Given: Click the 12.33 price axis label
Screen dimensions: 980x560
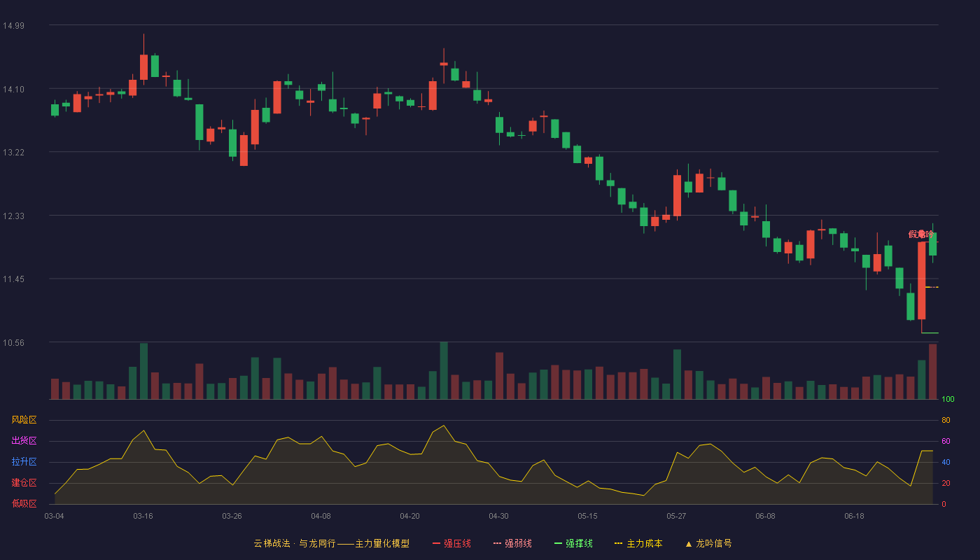Looking at the screenshot, I should pos(13,216).
